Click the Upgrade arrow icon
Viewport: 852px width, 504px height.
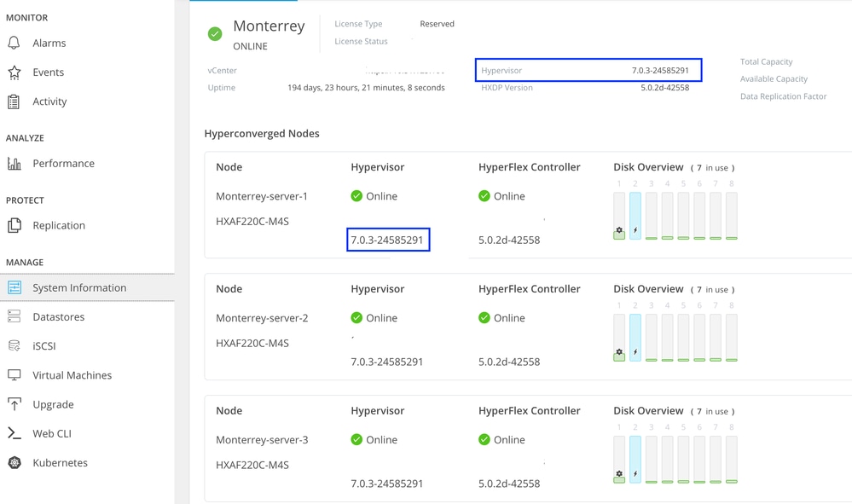click(14, 404)
